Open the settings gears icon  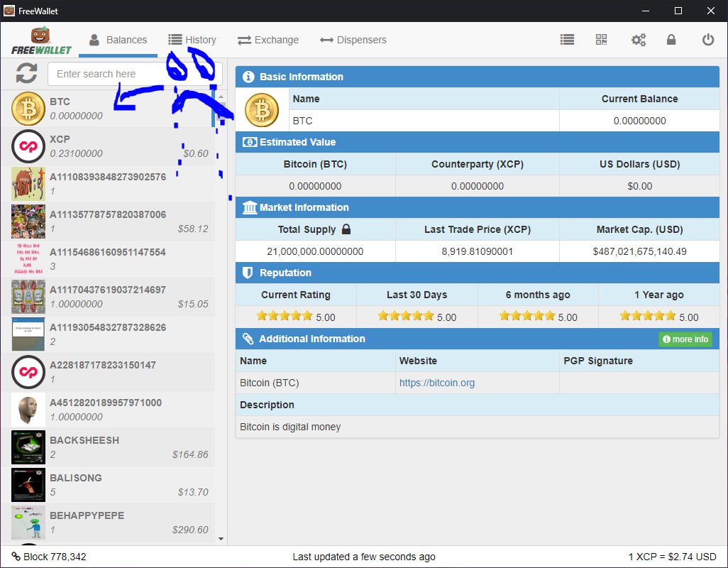639,40
